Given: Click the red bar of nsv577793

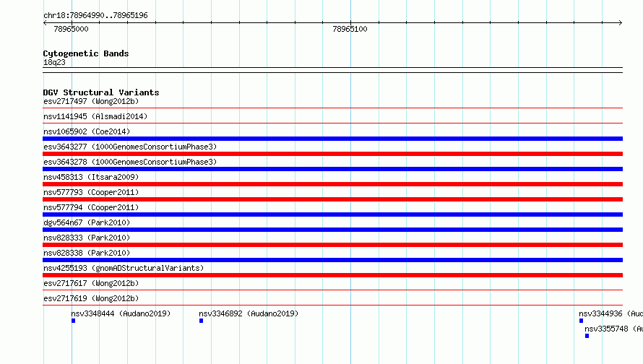Looking at the screenshot, I should 332,199.
